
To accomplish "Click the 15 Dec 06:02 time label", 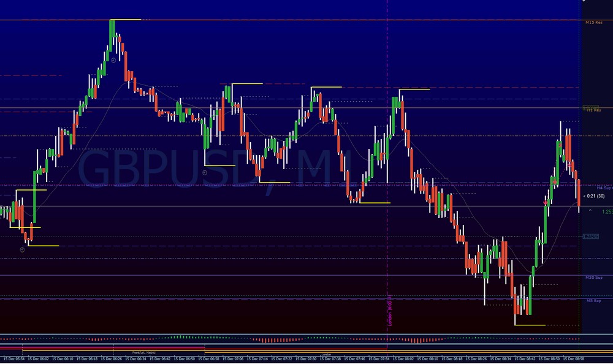I will point(38,359).
